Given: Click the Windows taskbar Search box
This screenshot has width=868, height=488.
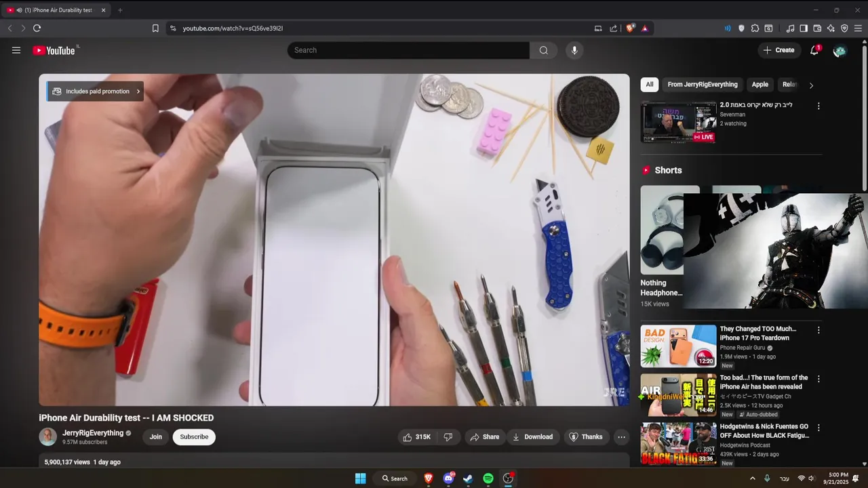Looking at the screenshot, I should 395,479.
